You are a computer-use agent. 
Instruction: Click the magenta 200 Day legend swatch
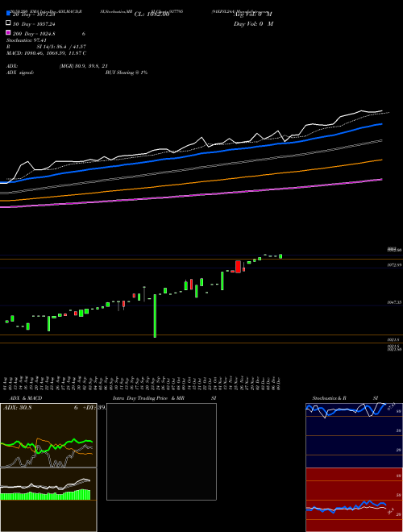(x=9, y=32)
